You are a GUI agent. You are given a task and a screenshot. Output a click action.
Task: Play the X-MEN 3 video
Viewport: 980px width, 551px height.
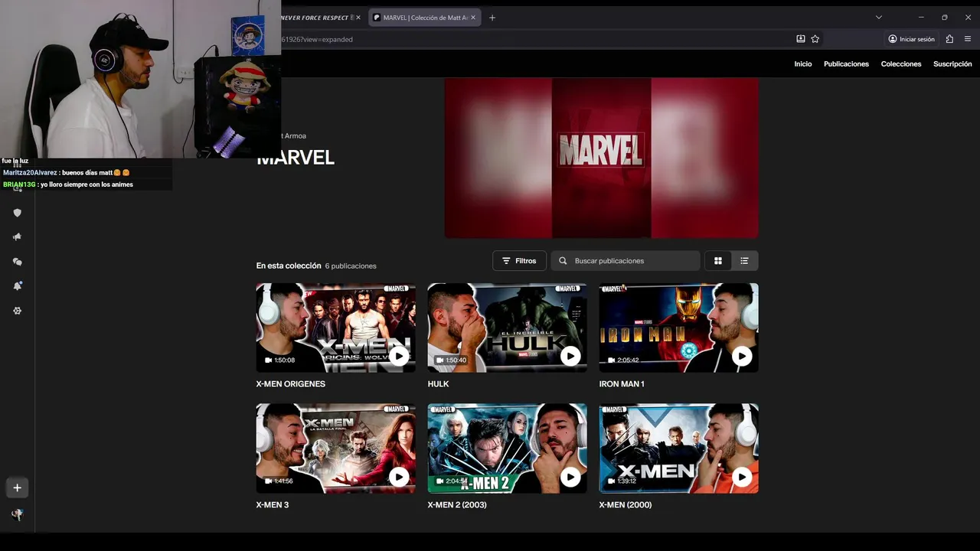tap(399, 477)
